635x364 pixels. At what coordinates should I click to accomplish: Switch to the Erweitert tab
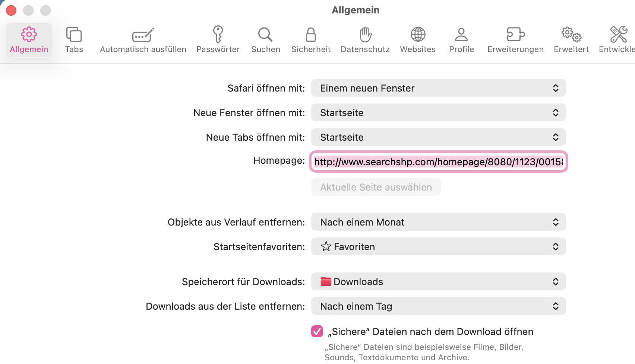coord(571,40)
